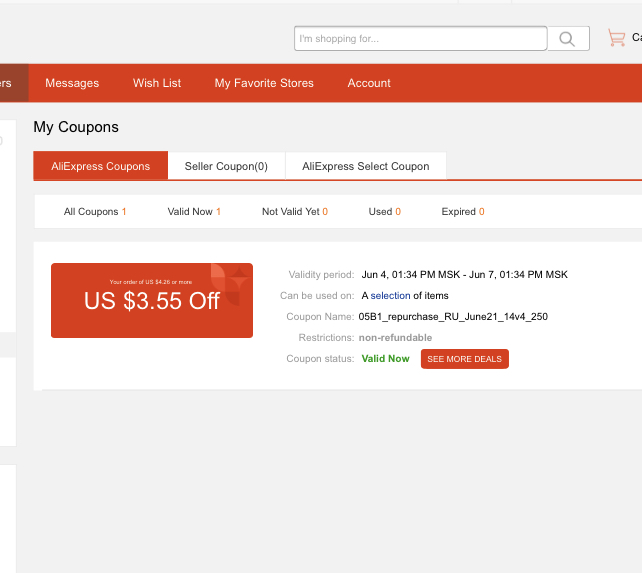
Task: Filter coupons by Valid Now 1
Action: point(194,212)
